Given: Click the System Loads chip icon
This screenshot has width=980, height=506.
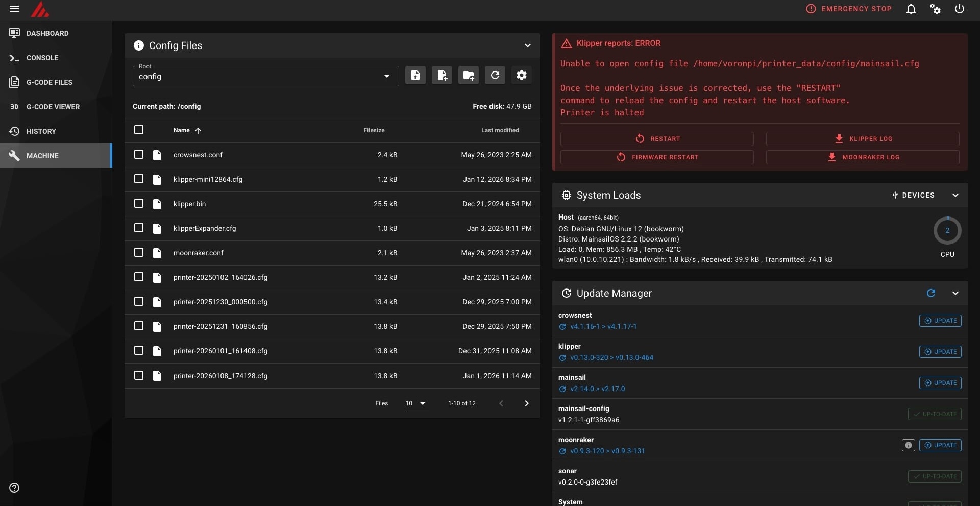Looking at the screenshot, I should (x=567, y=195).
